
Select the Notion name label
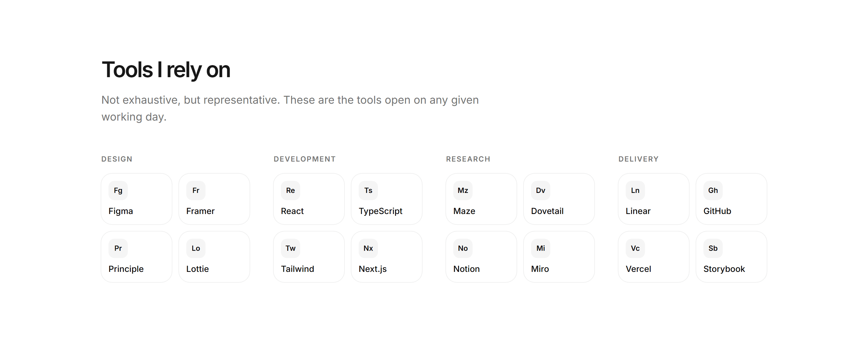[467, 269]
